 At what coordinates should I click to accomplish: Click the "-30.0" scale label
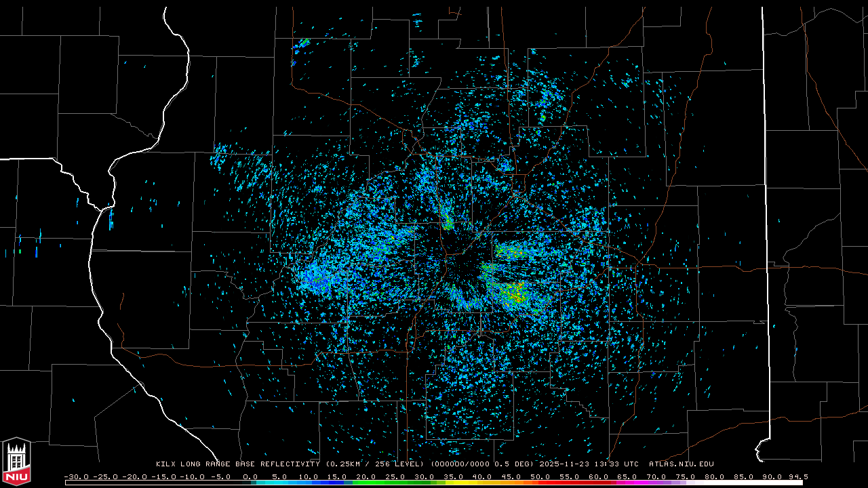pyautogui.click(x=76, y=476)
